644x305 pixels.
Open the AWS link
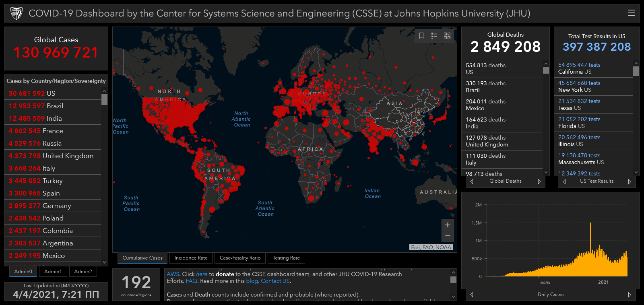(x=173, y=274)
